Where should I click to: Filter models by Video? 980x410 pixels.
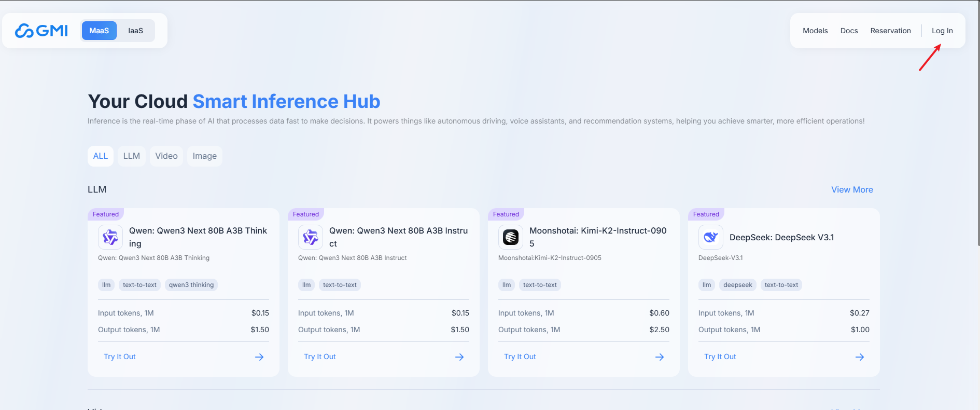tap(166, 156)
